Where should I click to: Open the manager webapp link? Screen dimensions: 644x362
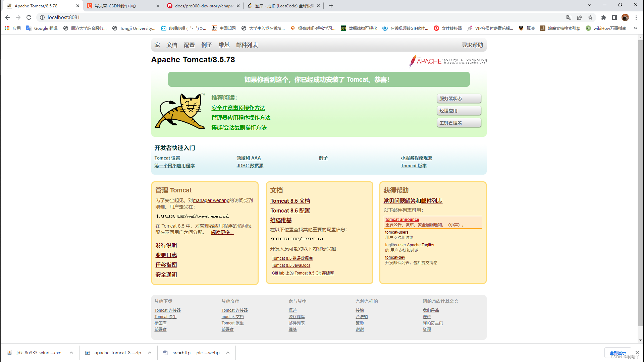[x=211, y=200]
